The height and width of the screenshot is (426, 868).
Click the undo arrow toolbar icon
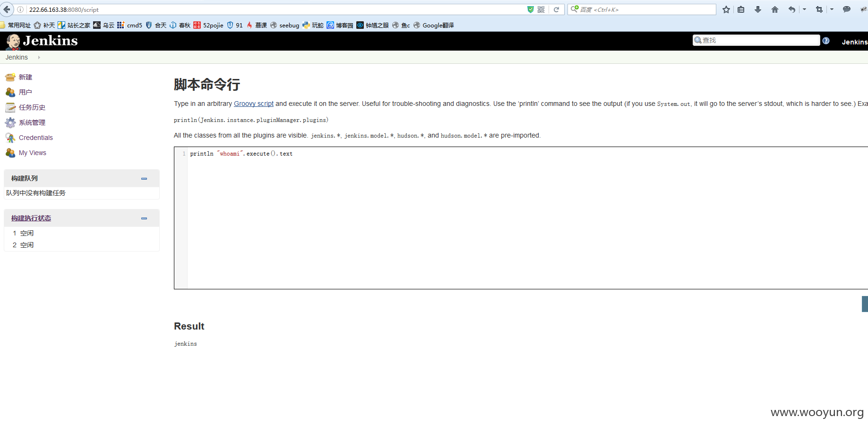792,9
